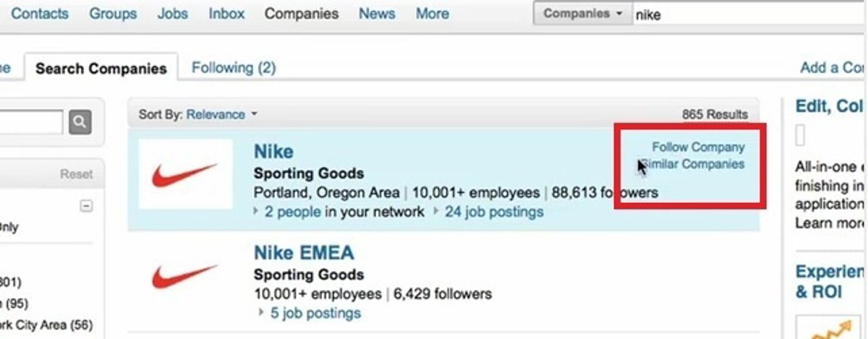Viewport: 868px width, 339px height.
Task: Open the Companies search scope dropdown
Action: point(583,14)
